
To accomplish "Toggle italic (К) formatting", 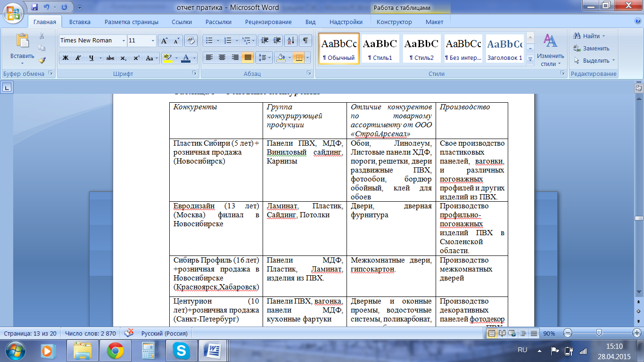I will pyautogui.click(x=78, y=58).
